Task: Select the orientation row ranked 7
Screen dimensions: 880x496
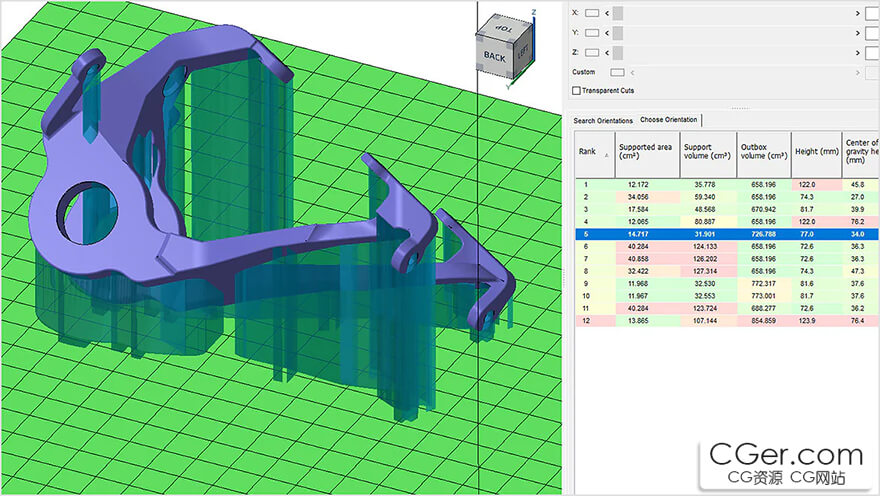Action: pos(727,259)
